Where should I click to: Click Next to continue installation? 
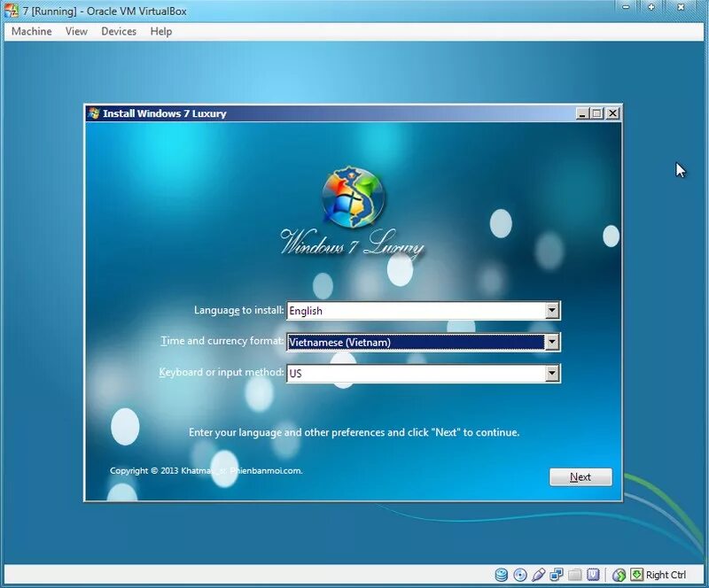tap(580, 476)
